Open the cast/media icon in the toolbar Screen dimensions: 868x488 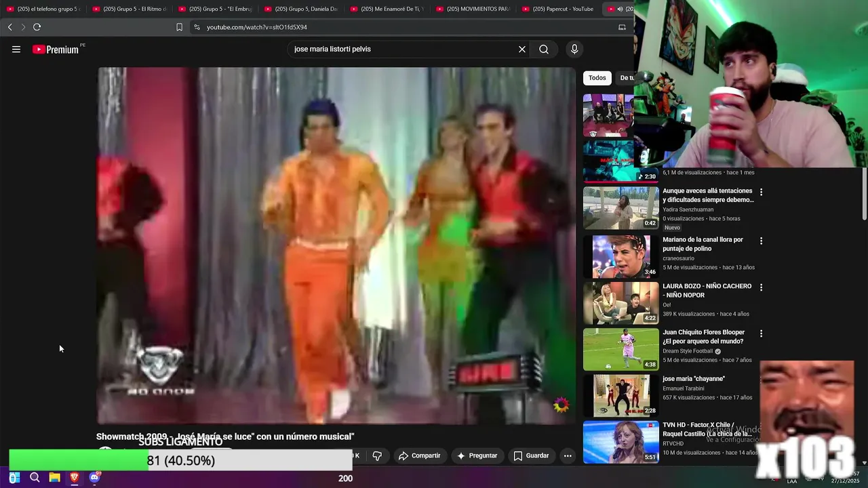(622, 27)
